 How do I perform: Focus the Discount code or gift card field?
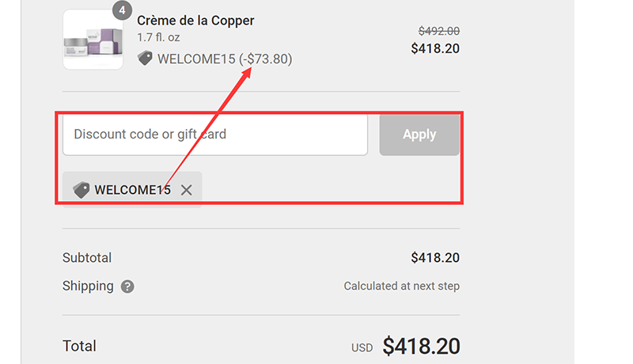(215, 135)
